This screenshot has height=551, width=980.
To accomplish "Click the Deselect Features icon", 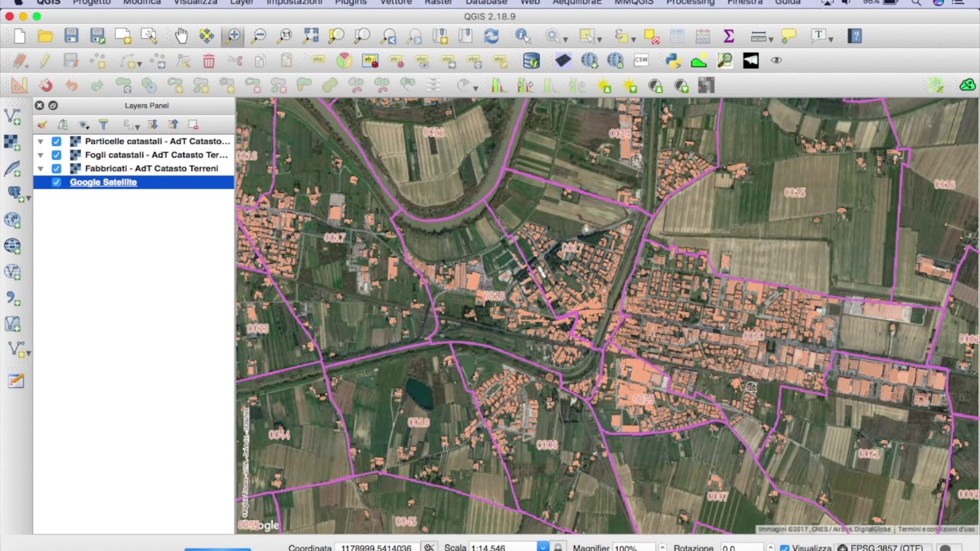I will pyautogui.click(x=652, y=36).
